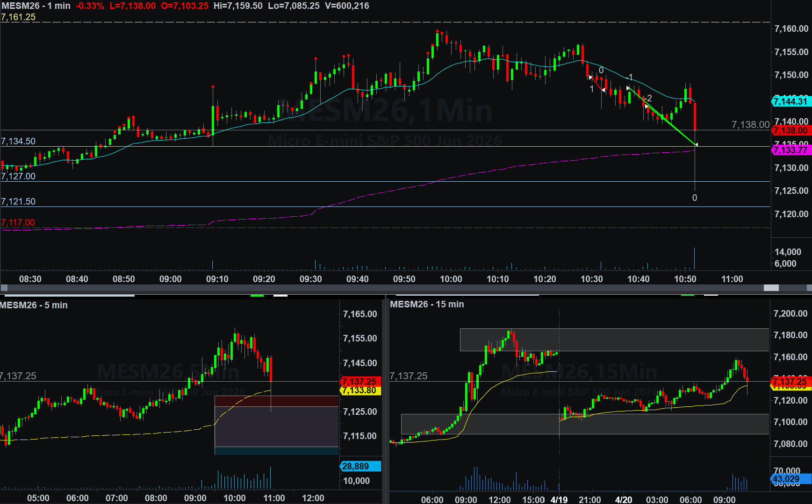Click the blue 28,889 volume tag
The height and width of the screenshot is (504, 812).
(359, 466)
